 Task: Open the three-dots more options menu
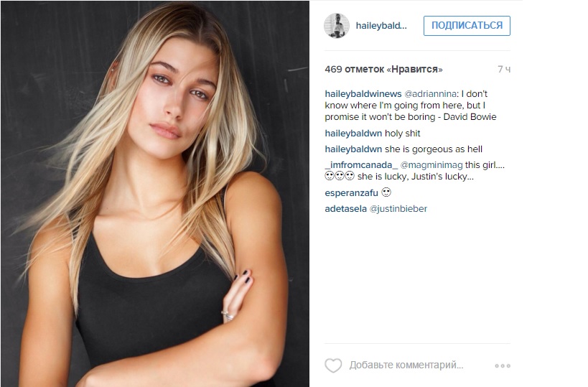pyautogui.click(x=503, y=365)
